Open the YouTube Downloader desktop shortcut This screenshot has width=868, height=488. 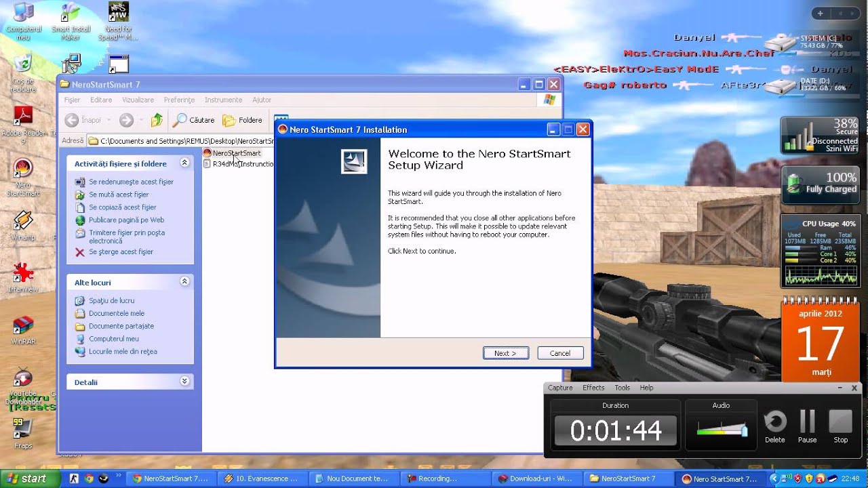(x=23, y=386)
